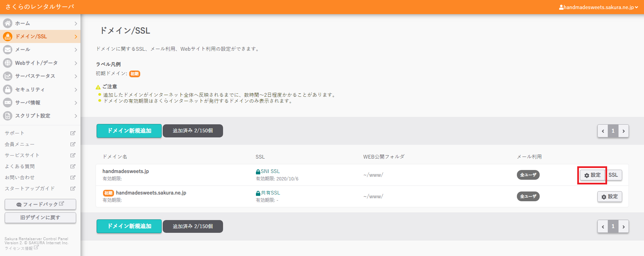Click the Script settings file icon

8,116
